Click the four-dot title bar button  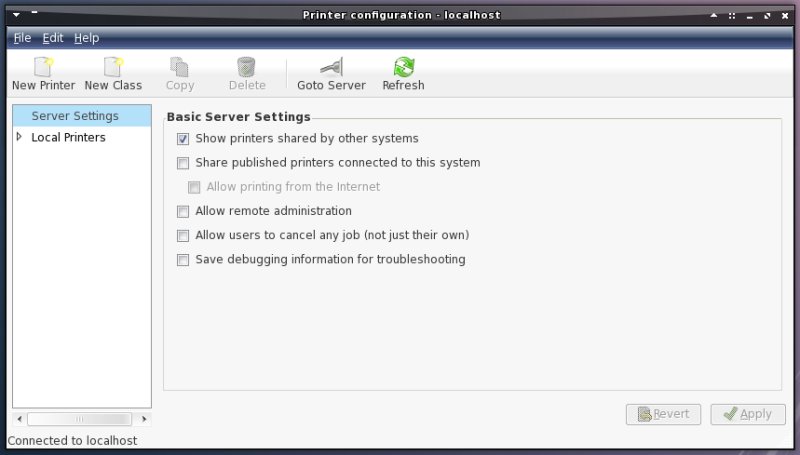pyautogui.click(x=732, y=16)
